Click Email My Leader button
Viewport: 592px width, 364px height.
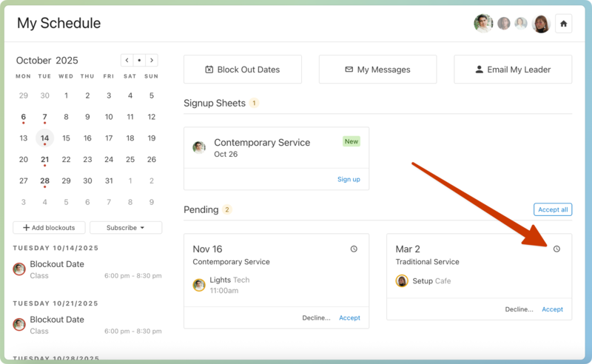pos(513,70)
